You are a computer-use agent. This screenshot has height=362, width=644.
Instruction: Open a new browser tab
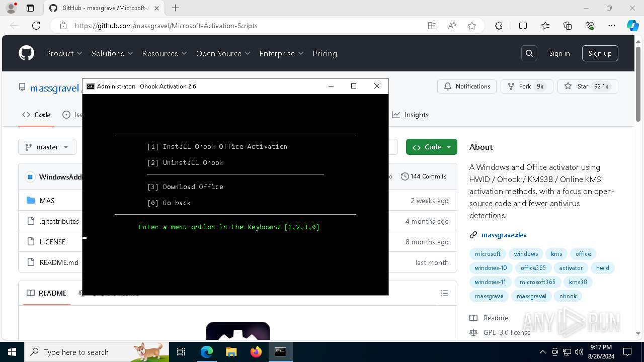click(175, 8)
